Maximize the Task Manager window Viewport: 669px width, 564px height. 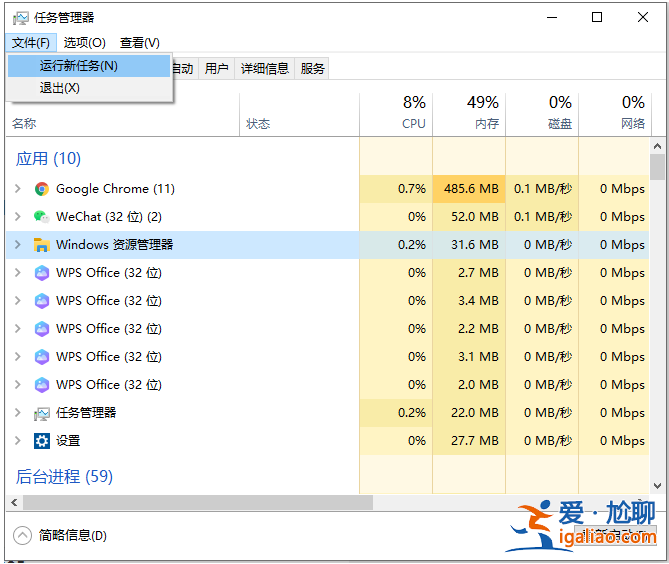(x=597, y=17)
